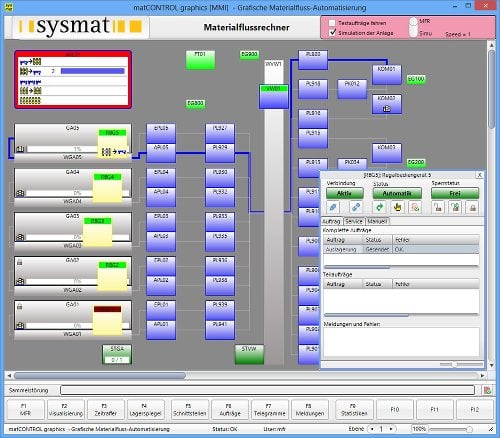This screenshot has width=500, height=438.
Task: Select the STVW green block
Action: [249, 354]
